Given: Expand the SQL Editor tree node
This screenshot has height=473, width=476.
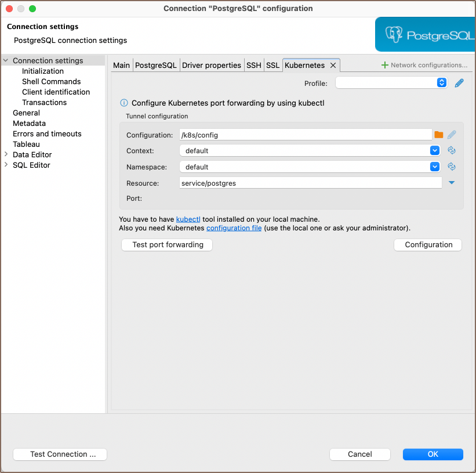Looking at the screenshot, I should click(6, 165).
